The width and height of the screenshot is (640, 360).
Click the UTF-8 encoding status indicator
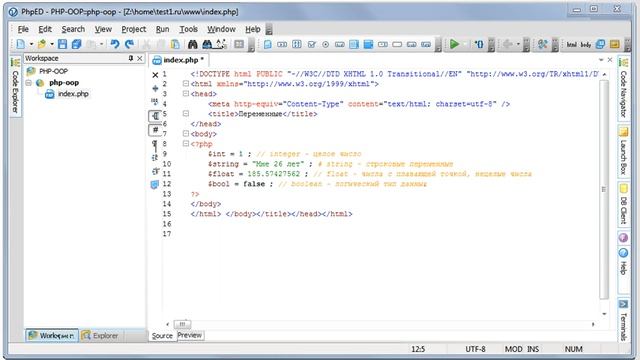click(x=476, y=349)
